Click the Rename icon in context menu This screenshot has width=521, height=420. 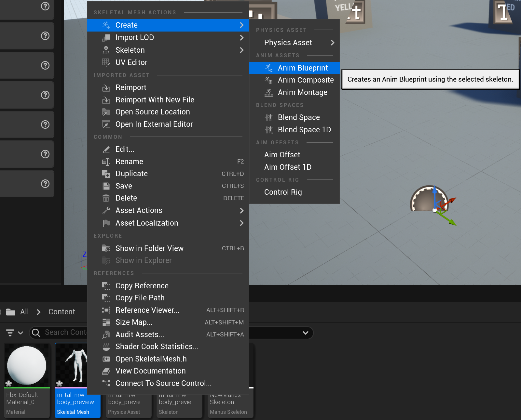(106, 162)
